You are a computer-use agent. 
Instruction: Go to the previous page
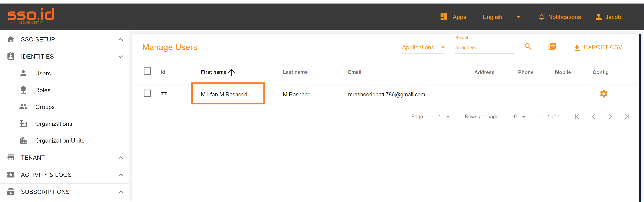tap(593, 116)
